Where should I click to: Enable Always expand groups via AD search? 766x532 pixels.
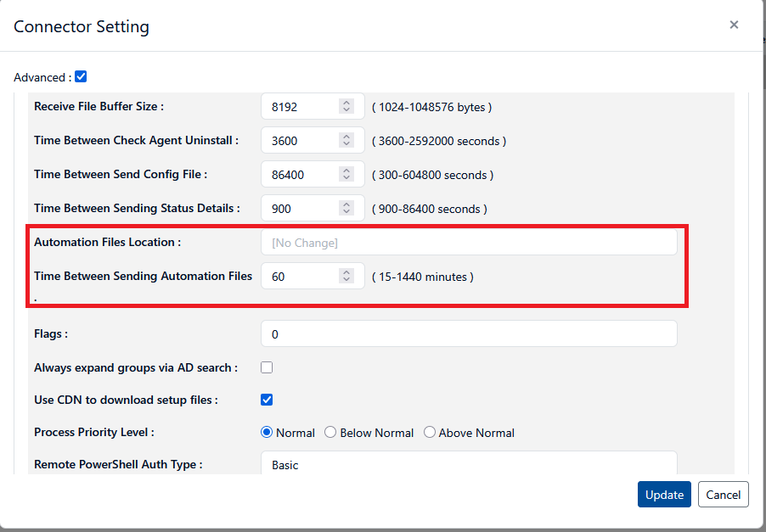click(x=267, y=367)
